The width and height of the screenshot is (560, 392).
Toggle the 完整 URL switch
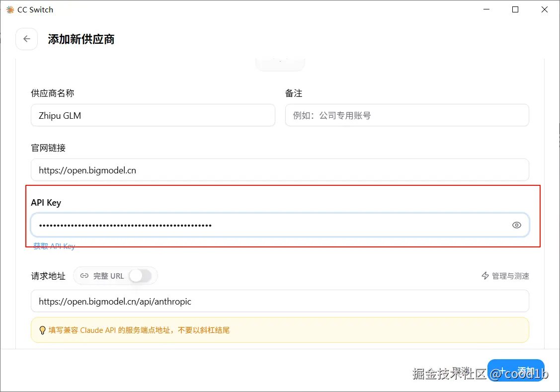pyautogui.click(x=140, y=276)
